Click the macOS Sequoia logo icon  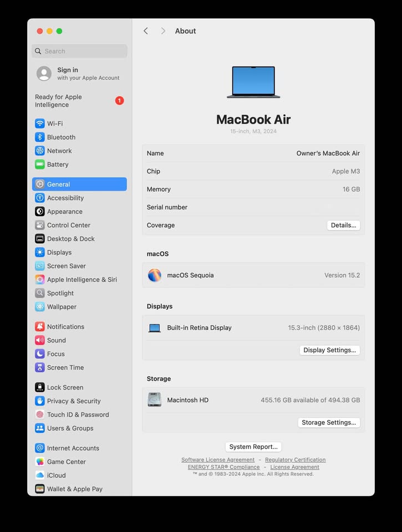point(155,275)
